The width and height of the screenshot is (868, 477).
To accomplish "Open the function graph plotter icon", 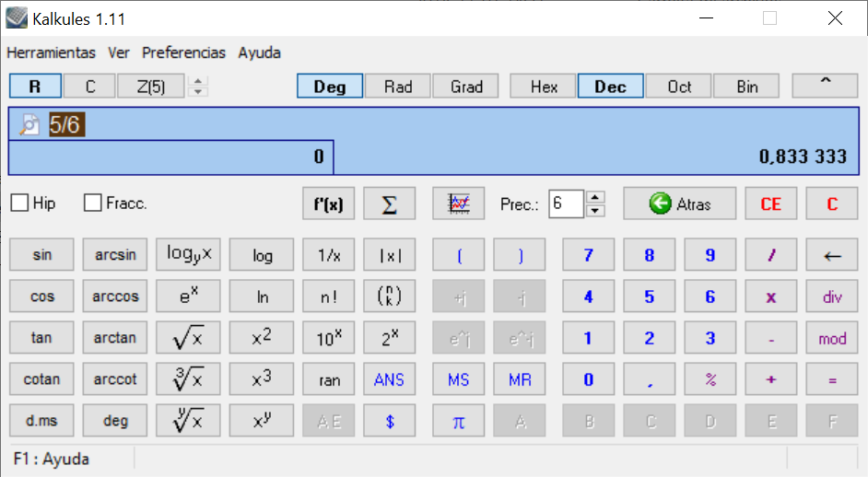I will (x=459, y=204).
